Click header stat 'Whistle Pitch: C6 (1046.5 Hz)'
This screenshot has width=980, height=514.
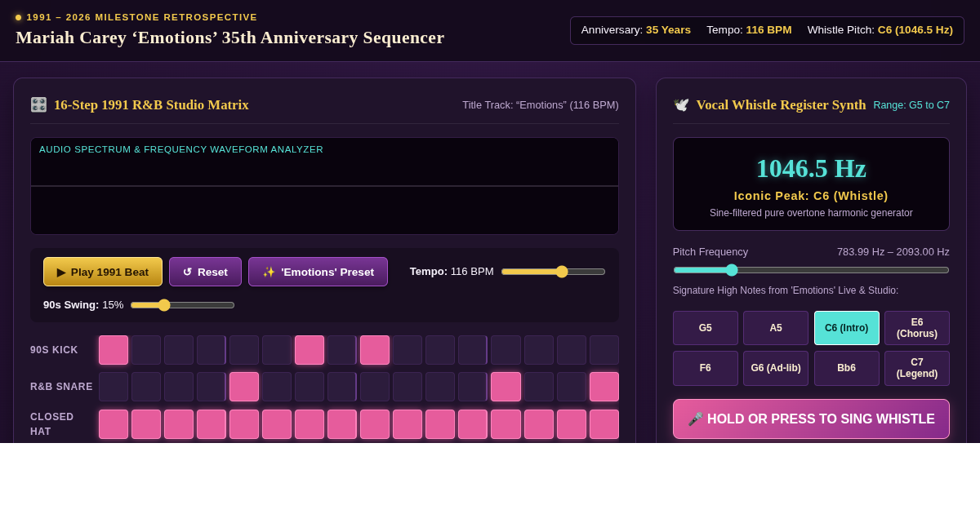click(x=880, y=30)
